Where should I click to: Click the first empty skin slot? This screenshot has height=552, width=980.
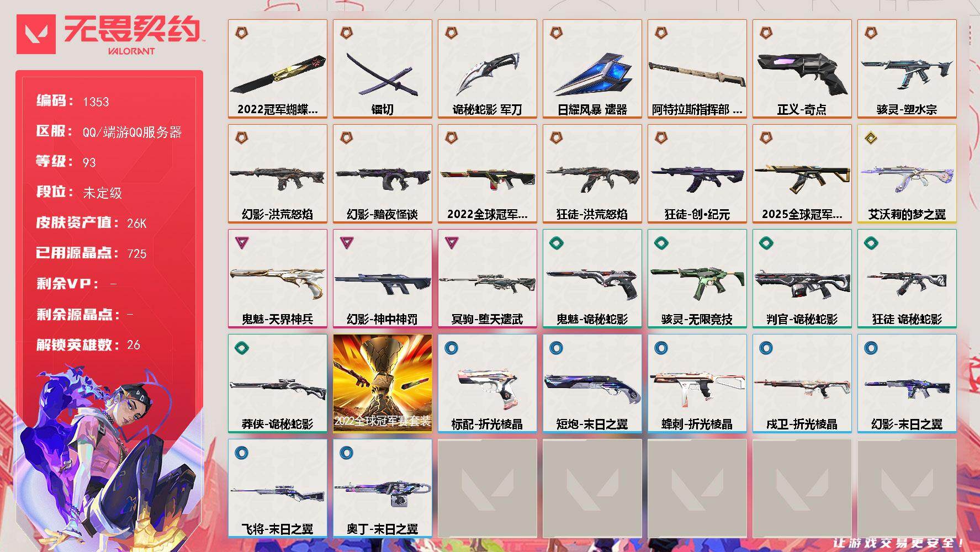[488, 489]
